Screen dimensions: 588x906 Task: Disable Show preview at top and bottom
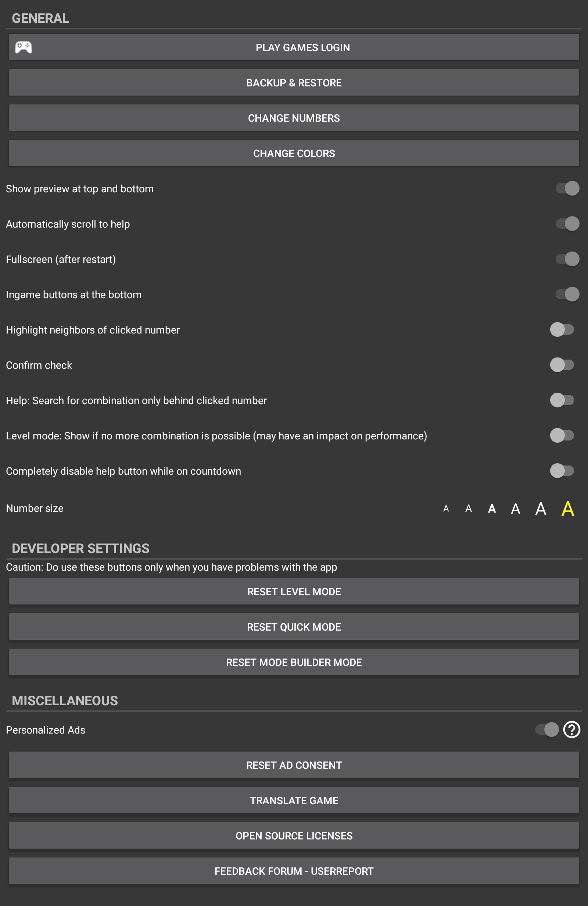coord(567,188)
